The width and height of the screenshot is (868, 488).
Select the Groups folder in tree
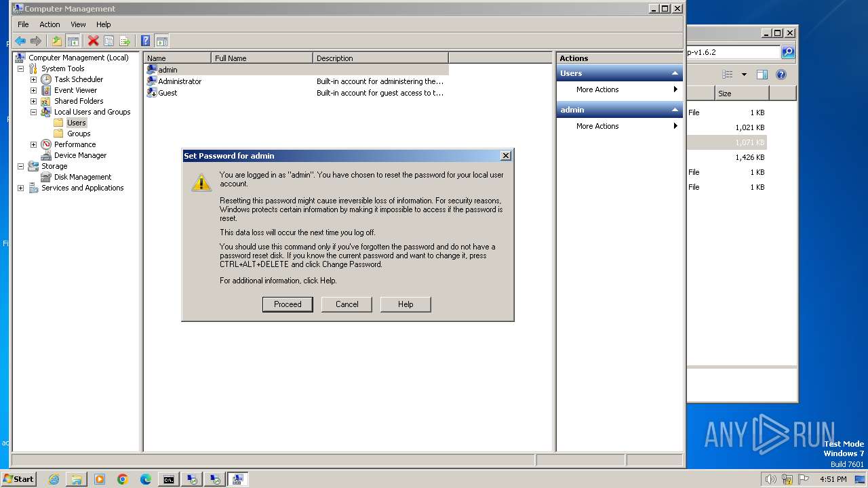pyautogui.click(x=79, y=134)
